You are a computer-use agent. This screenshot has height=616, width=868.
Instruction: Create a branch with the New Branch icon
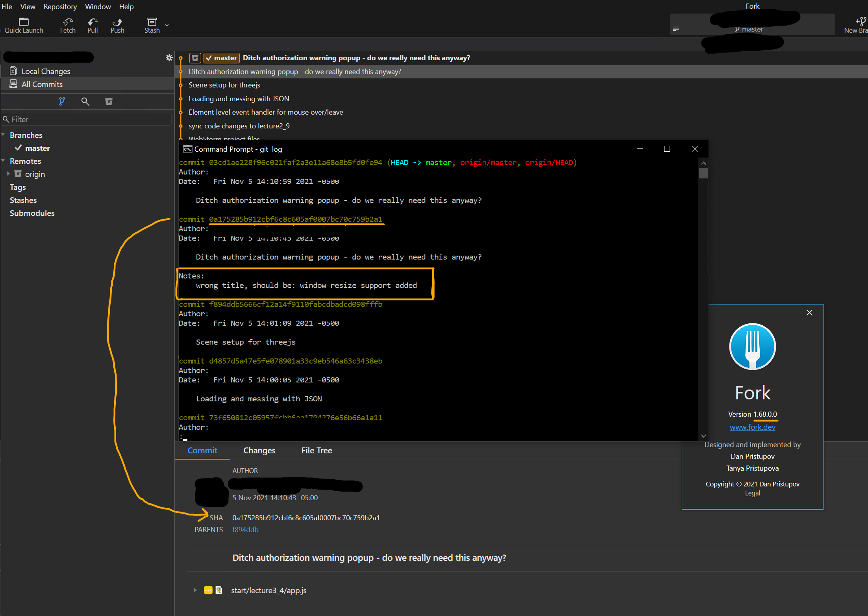[861, 21]
